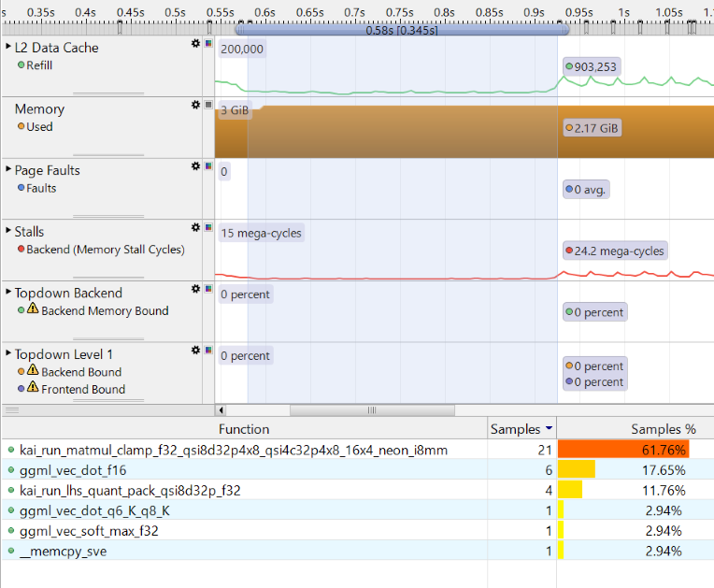The width and height of the screenshot is (714, 588).
Task: Open Memory chart settings gear
Action: click(195, 105)
